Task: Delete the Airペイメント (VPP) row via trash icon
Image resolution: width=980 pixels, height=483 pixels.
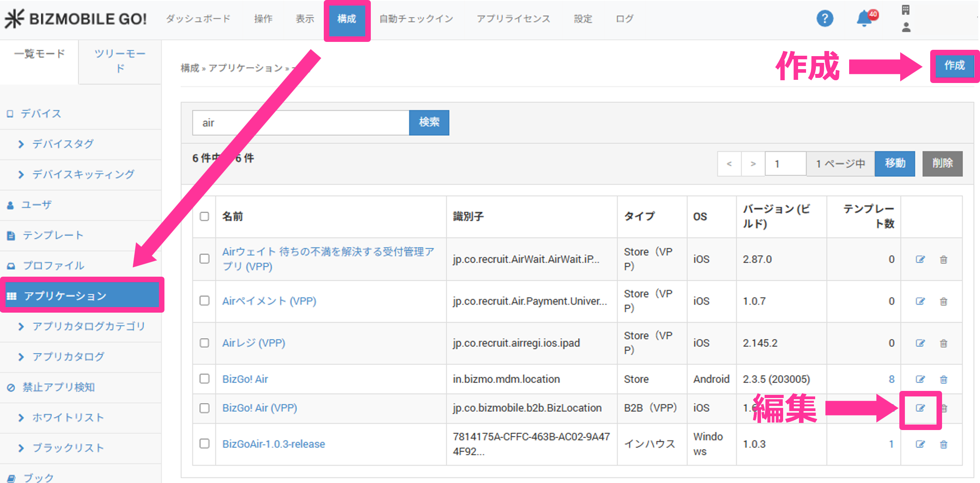Action: click(944, 302)
